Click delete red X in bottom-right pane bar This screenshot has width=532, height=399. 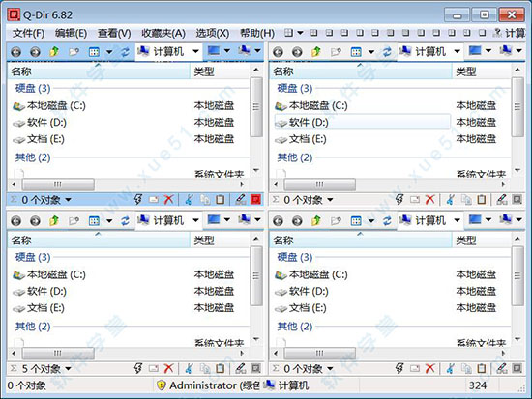pos(429,368)
